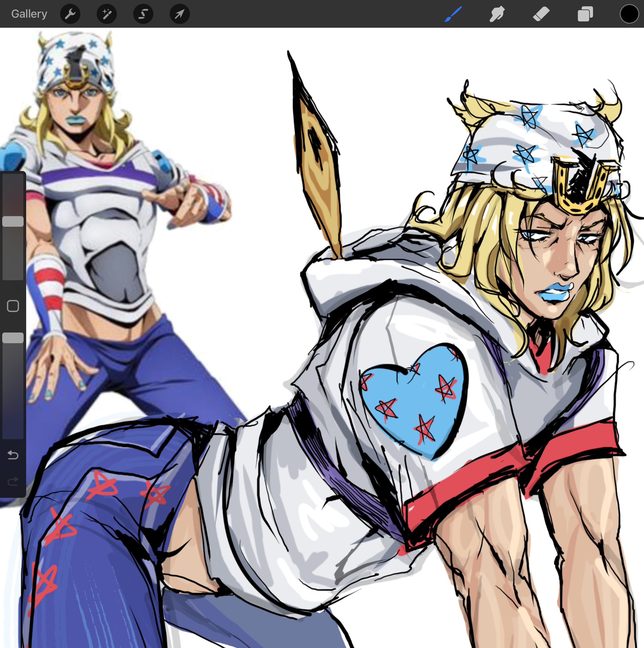Tap the sidebar modify square button
The height and width of the screenshot is (648, 644).
(x=13, y=306)
